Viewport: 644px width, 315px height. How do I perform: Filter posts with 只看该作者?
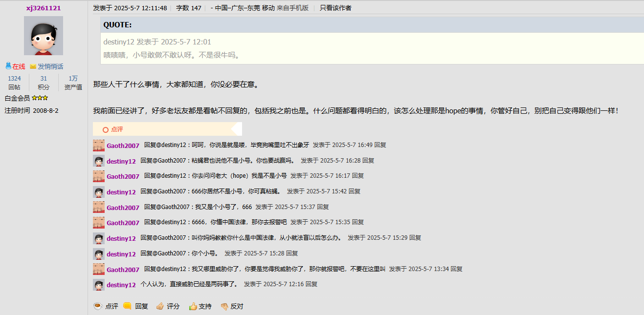click(x=335, y=8)
